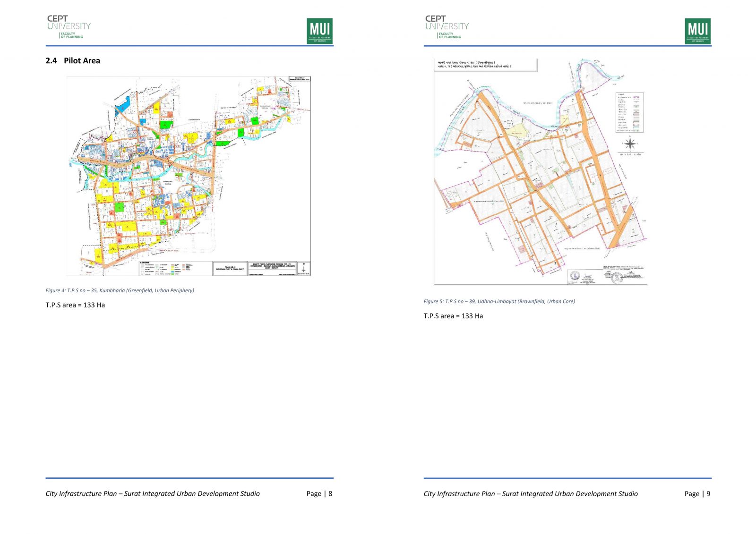The width and height of the screenshot is (756, 534).
Task: Click the legend box on the Udhna-Limbayat map
Action: pos(629,112)
